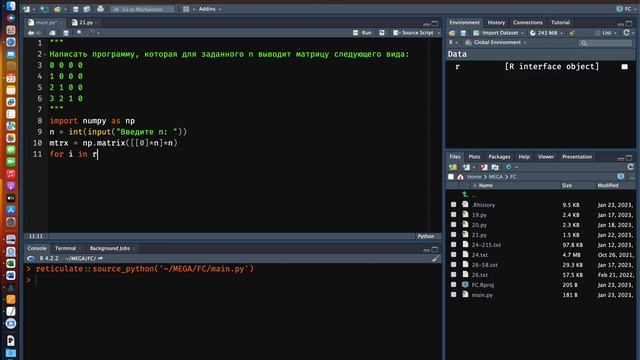Refresh the Environment pane
The image size is (640, 360).
[x=627, y=33]
